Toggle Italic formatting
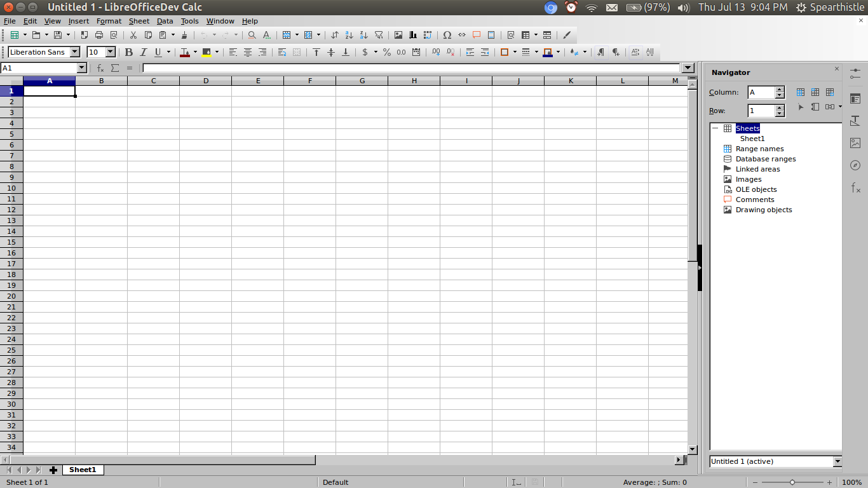This screenshot has width=868, height=488. (x=144, y=52)
